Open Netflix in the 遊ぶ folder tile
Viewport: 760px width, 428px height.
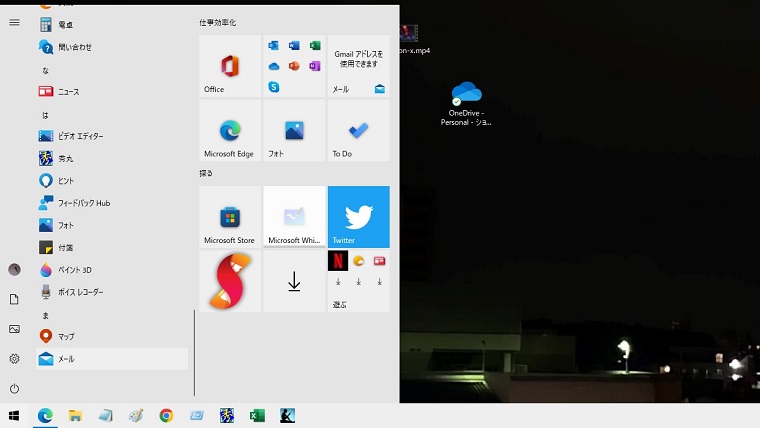[338, 261]
